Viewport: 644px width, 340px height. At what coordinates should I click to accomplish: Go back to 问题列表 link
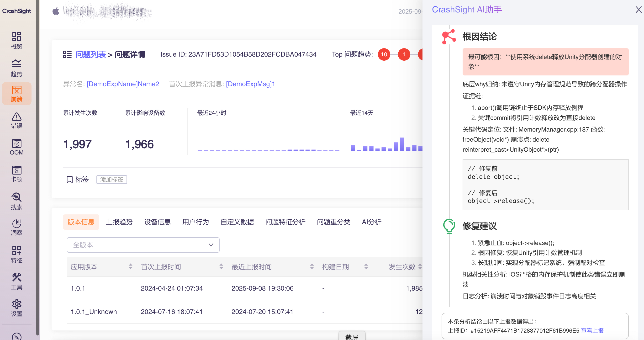click(x=90, y=54)
